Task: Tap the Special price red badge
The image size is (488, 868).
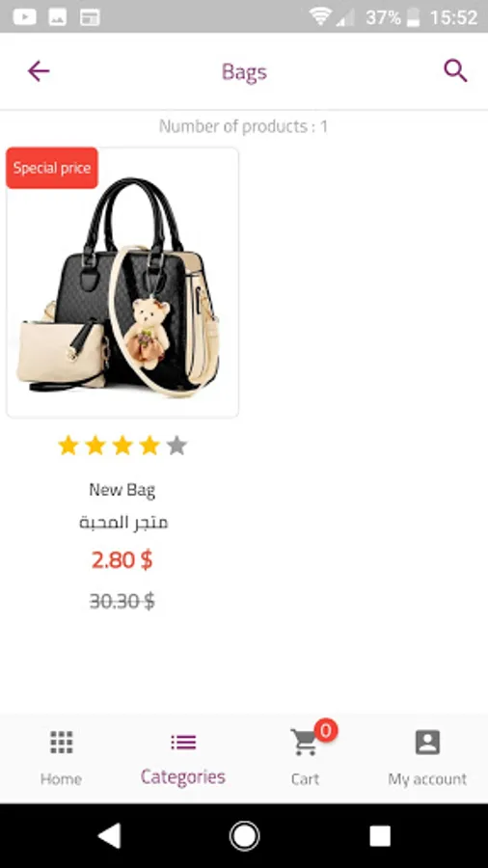Action: [x=52, y=168]
